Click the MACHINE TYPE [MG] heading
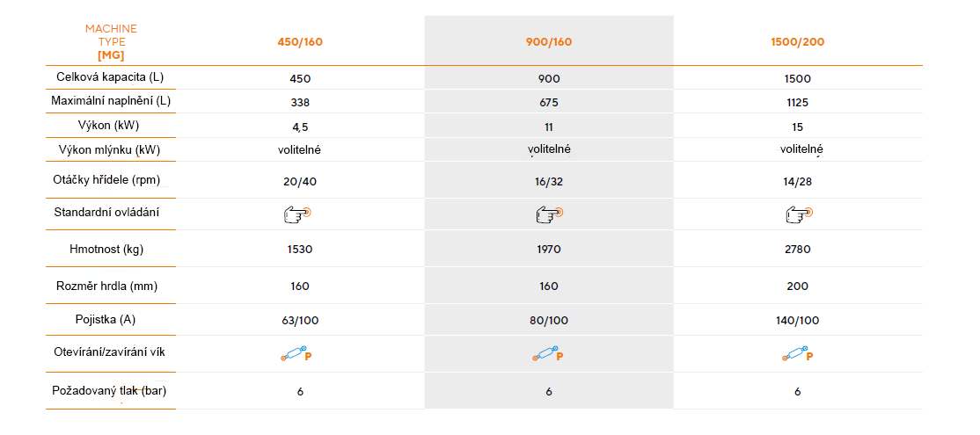The height and width of the screenshot is (435, 980). (111, 41)
